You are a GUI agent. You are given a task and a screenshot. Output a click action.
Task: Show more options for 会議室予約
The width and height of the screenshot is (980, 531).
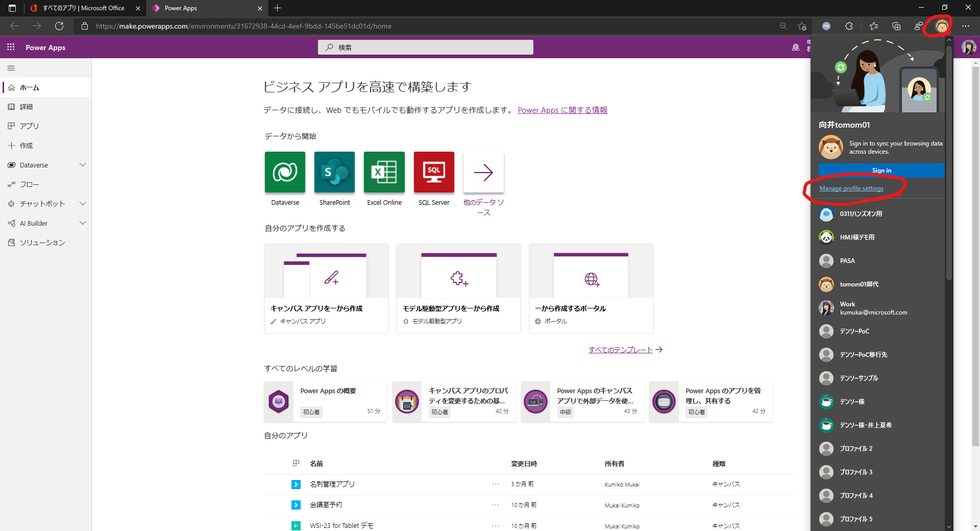coord(496,505)
